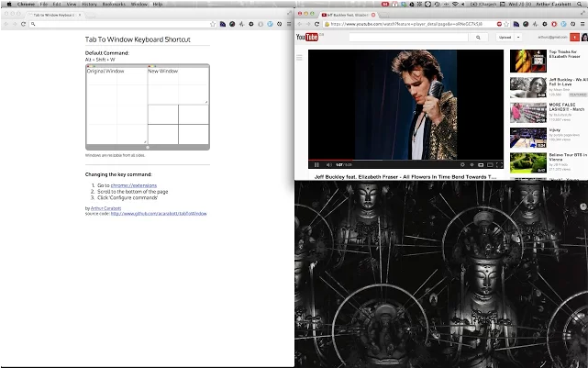Open the History menu
This screenshot has width=588, height=368.
pos(89,4)
